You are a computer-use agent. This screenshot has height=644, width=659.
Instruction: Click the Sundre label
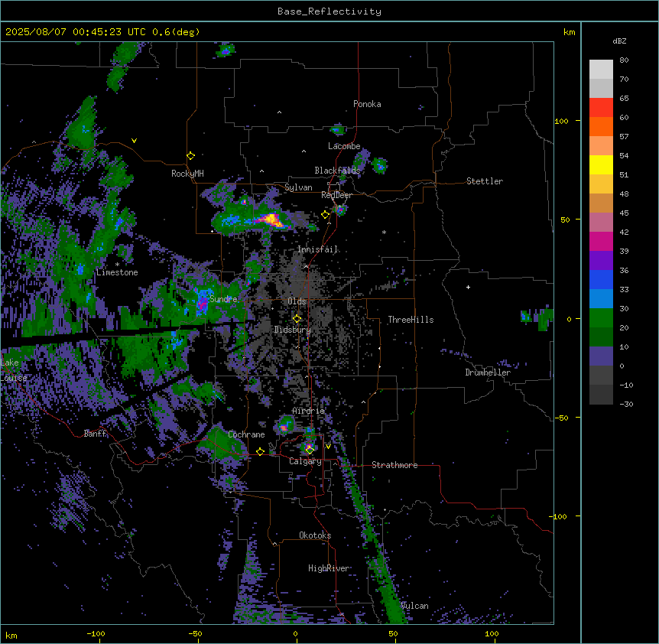(x=223, y=299)
